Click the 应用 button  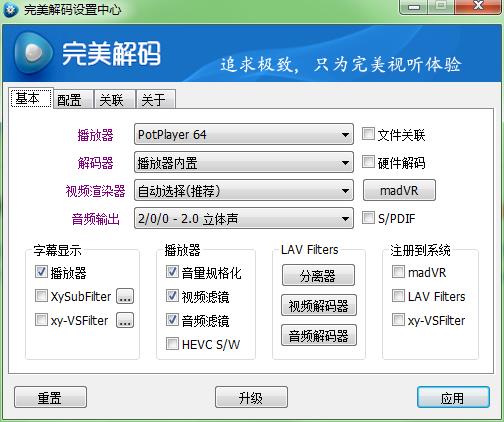pyautogui.click(x=453, y=397)
